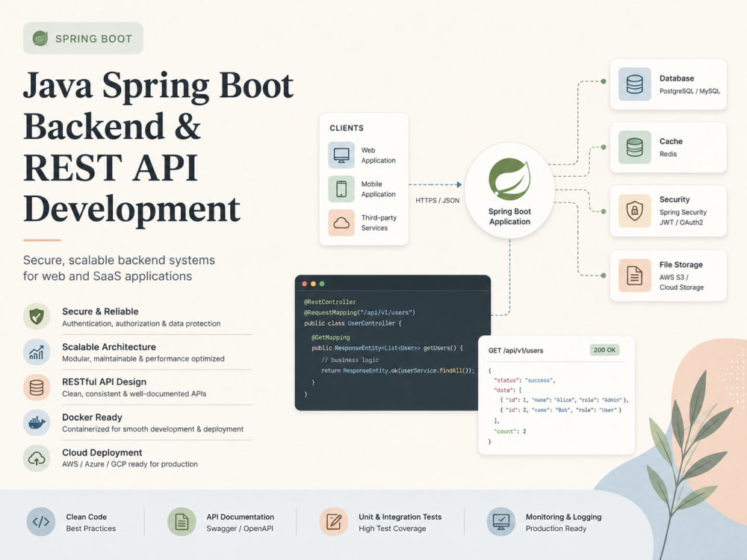Screen dimensions: 747x560
Task: Click the HTTPS / JSON label
Action: pyautogui.click(x=437, y=200)
